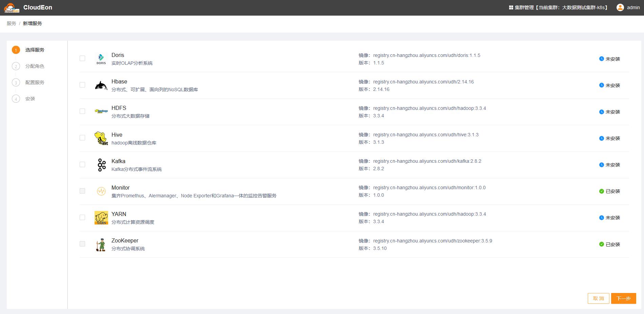
Task: Click the Hive service name
Action: pyautogui.click(x=117, y=135)
